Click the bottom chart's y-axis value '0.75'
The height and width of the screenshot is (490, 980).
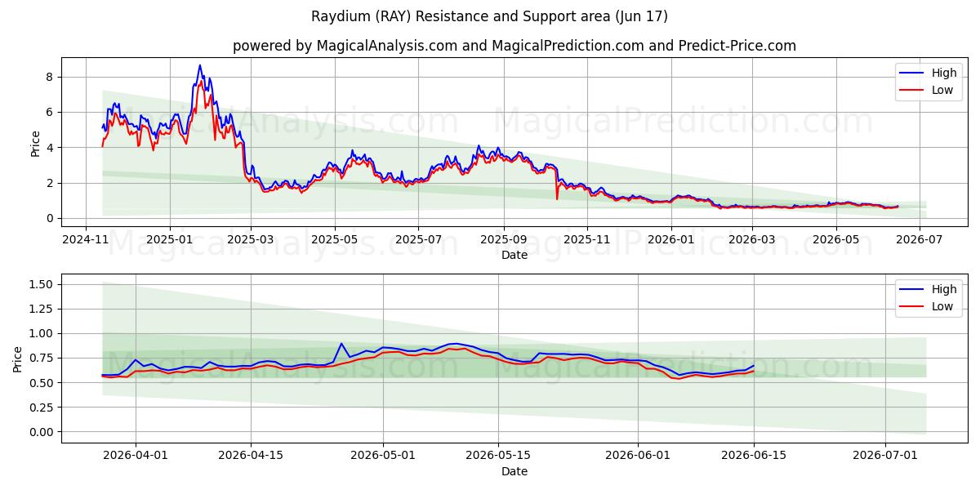click(x=41, y=358)
